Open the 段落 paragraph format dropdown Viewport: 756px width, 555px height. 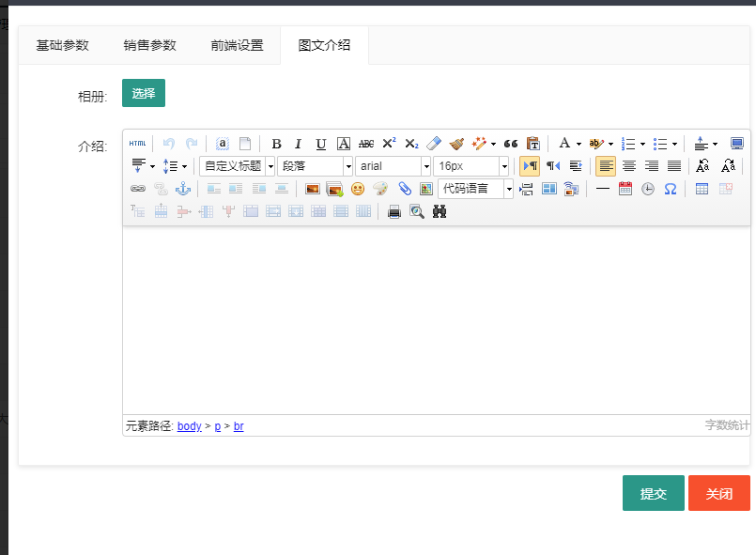tap(315, 166)
